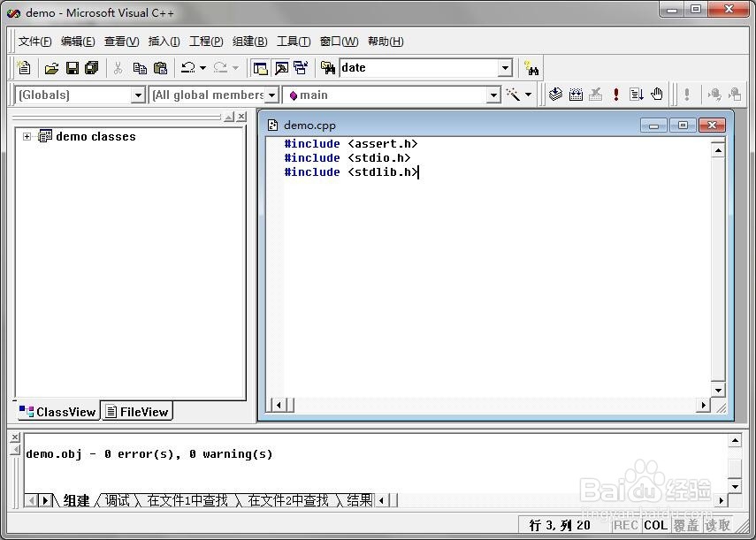
Task: Expand the demo classes tree node
Action: click(x=27, y=137)
